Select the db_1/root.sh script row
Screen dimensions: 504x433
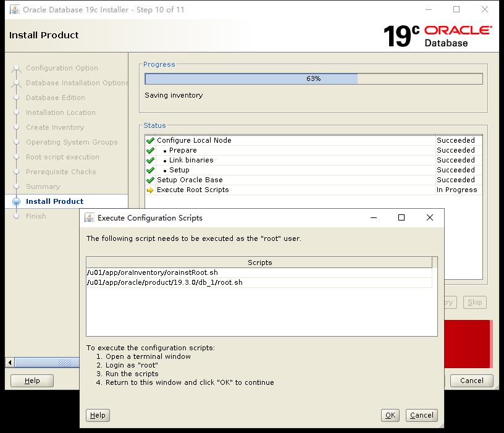(x=259, y=282)
